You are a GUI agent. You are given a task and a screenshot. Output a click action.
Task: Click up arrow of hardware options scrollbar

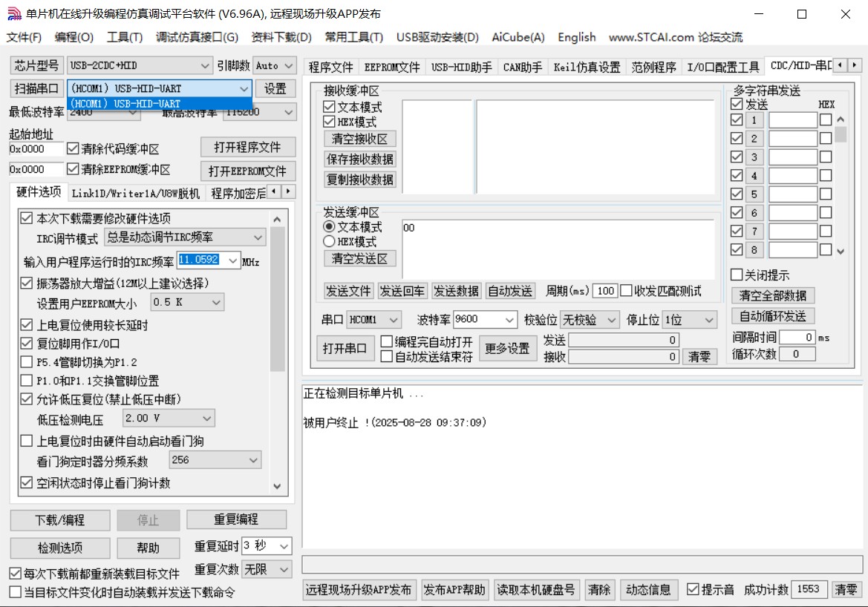[278, 220]
